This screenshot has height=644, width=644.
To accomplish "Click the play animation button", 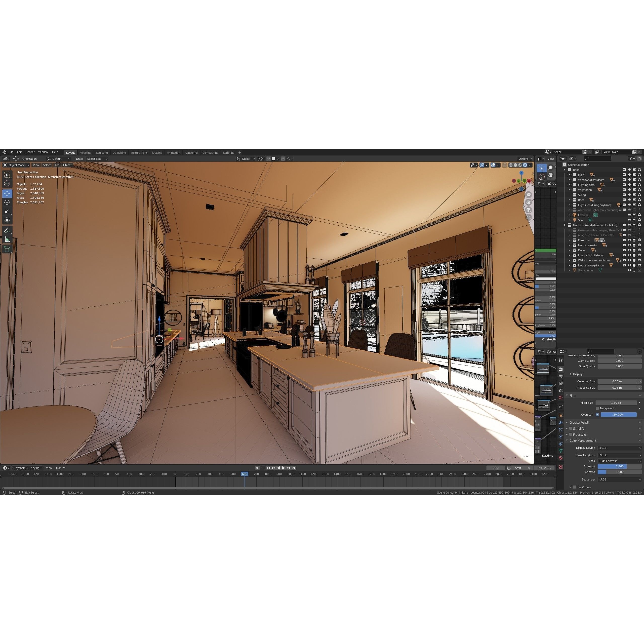I will click(283, 468).
